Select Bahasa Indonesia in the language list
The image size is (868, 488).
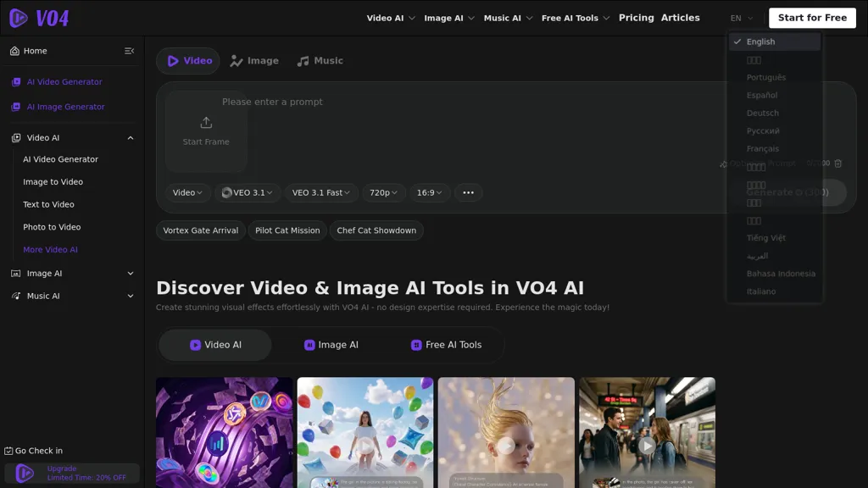pyautogui.click(x=775, y=274)
